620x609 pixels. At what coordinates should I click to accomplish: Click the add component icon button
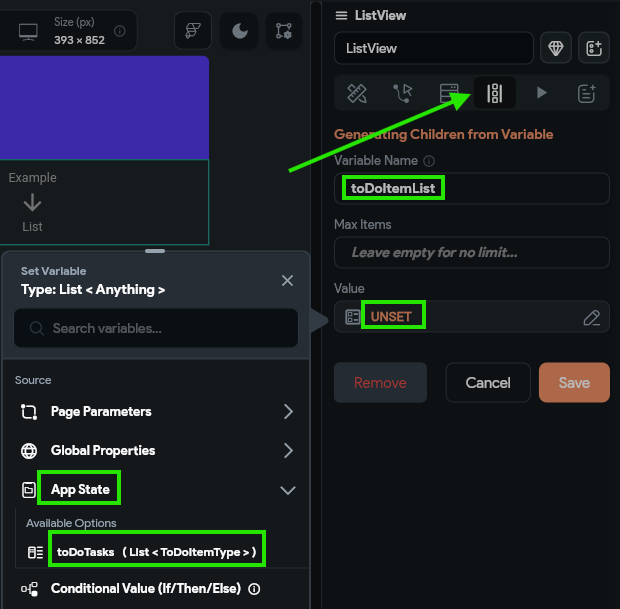(594, 48)
